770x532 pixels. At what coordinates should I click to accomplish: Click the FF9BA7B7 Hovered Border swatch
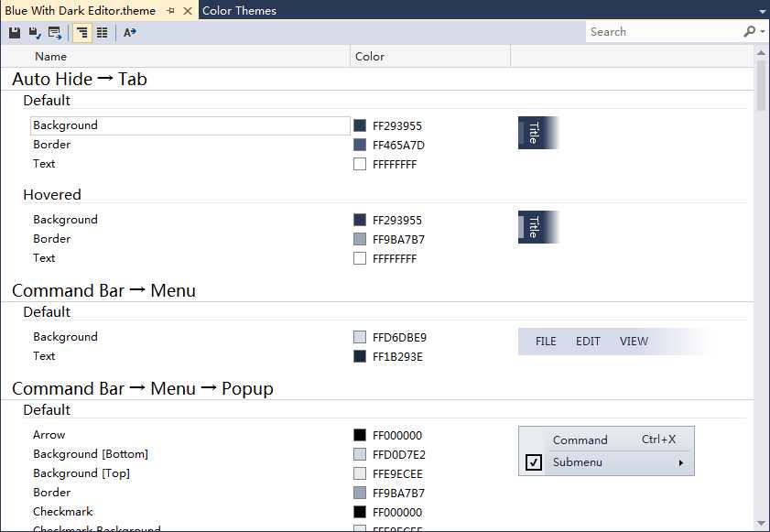360,239
